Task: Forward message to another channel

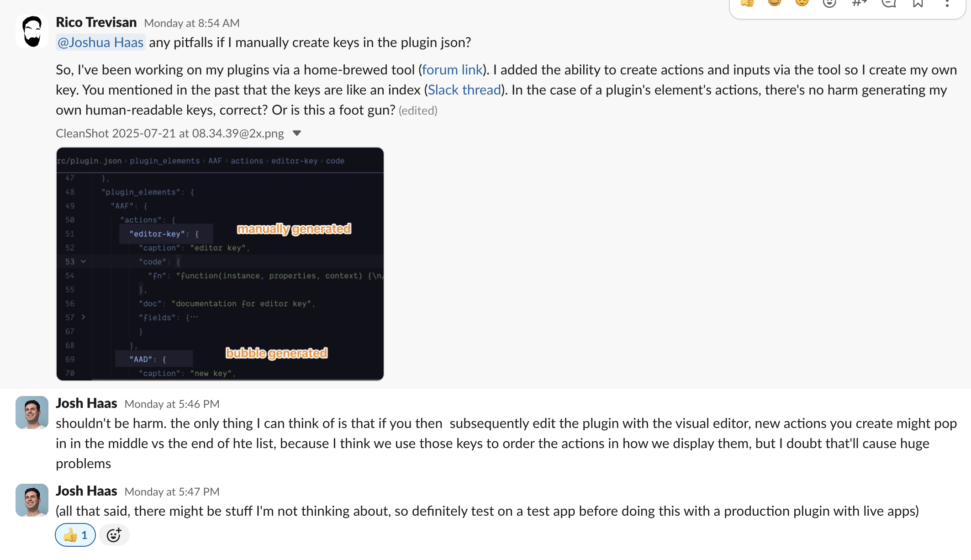Action: [859, 4]
